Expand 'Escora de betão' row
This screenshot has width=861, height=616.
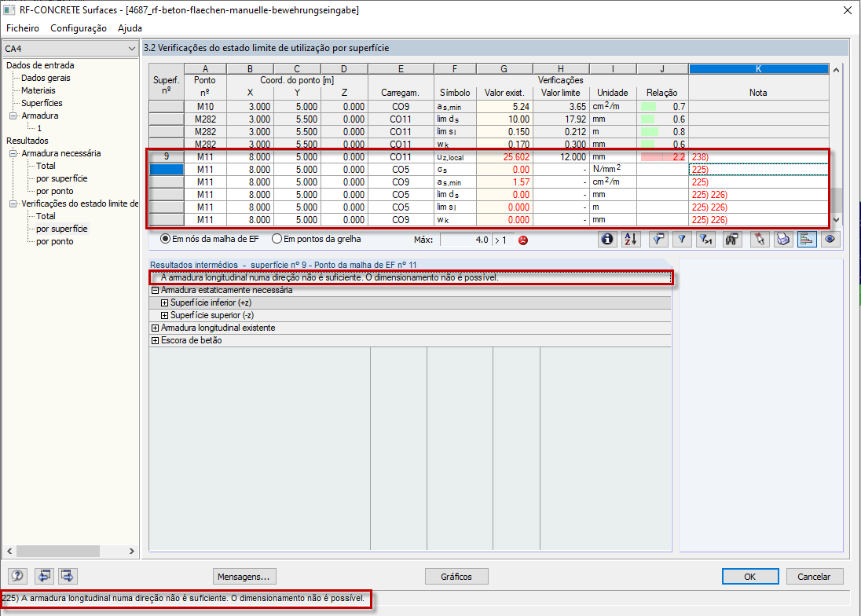155,341
